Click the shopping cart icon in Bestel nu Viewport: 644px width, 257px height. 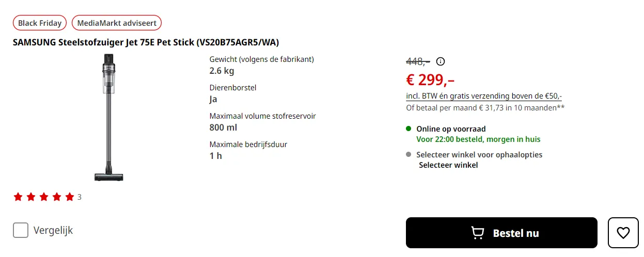coord(478,233)
